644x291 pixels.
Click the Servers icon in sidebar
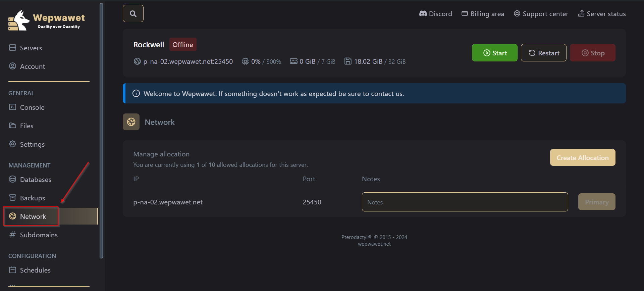point(12,47)
